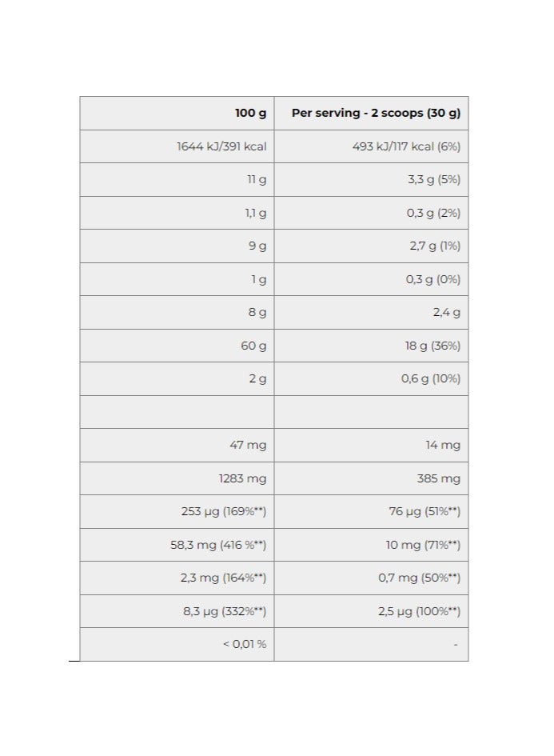Select the "0,7 mg (50%**)" cell
Viewport: 554px width, 756px height.
(419, 578)
